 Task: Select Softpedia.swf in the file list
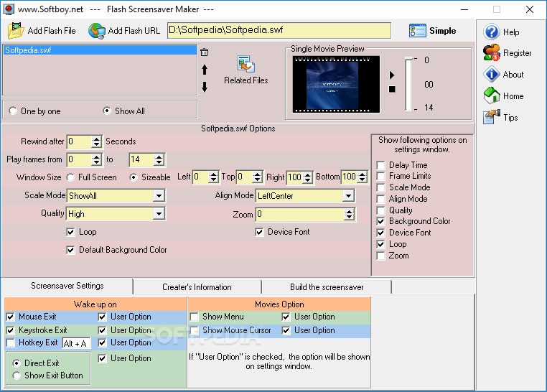tap(100, 50)
